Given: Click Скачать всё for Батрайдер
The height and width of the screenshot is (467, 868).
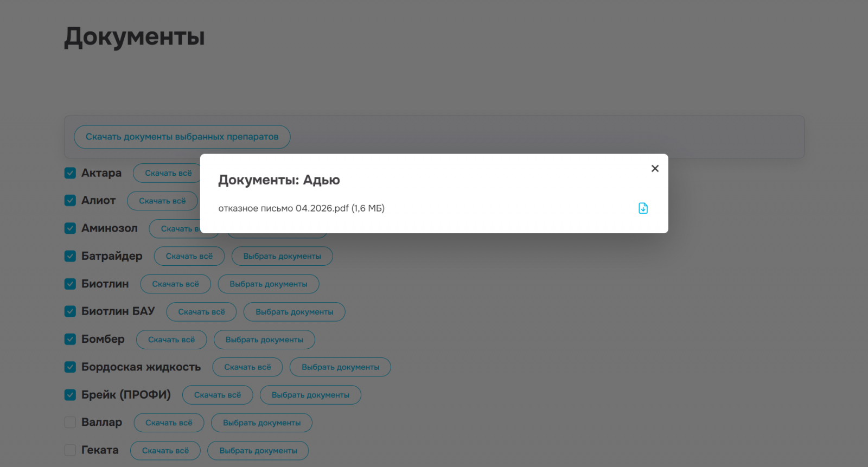Looking at the screenshot, I should (x=189, y=256).
